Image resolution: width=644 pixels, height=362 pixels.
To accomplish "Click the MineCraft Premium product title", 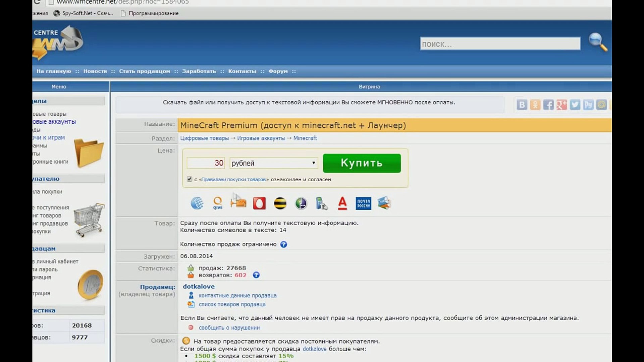I will tap(293, 125).
